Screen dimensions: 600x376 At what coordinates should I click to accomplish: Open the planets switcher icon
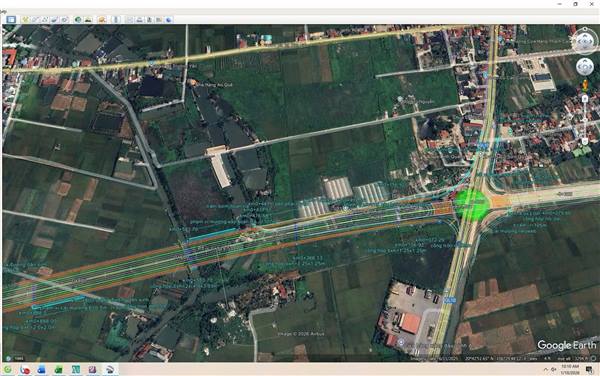click(102, 20)
